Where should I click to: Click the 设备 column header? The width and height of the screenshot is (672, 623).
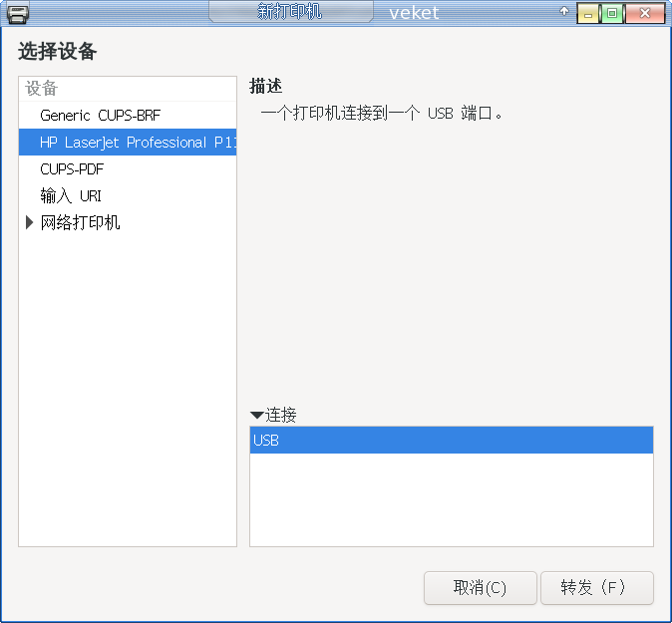[128, 89]
